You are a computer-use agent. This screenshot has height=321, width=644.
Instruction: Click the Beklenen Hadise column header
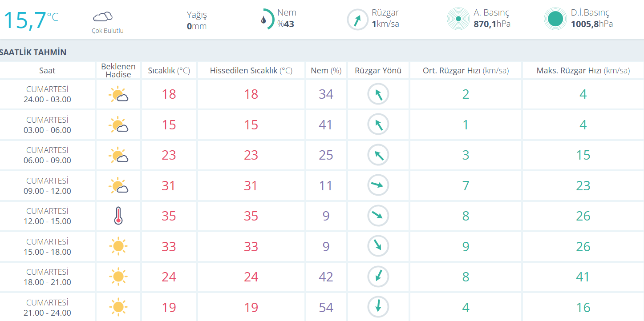click(118, 71)
